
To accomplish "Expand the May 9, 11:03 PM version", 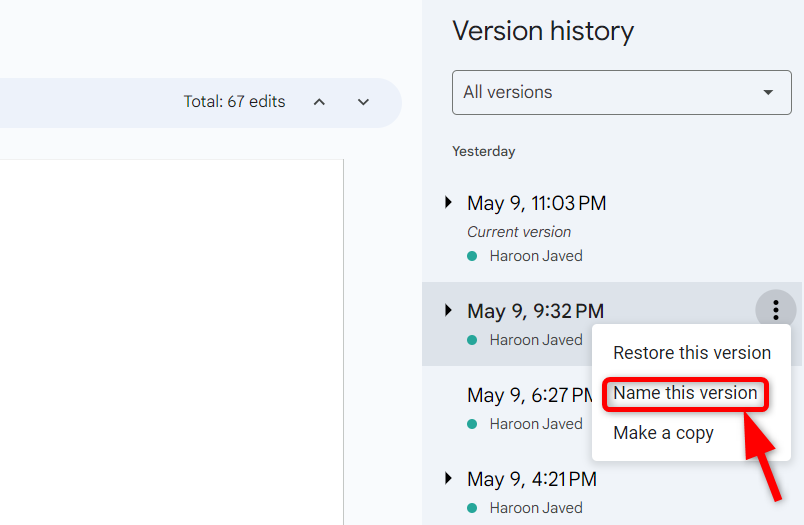I will (449, 202).
